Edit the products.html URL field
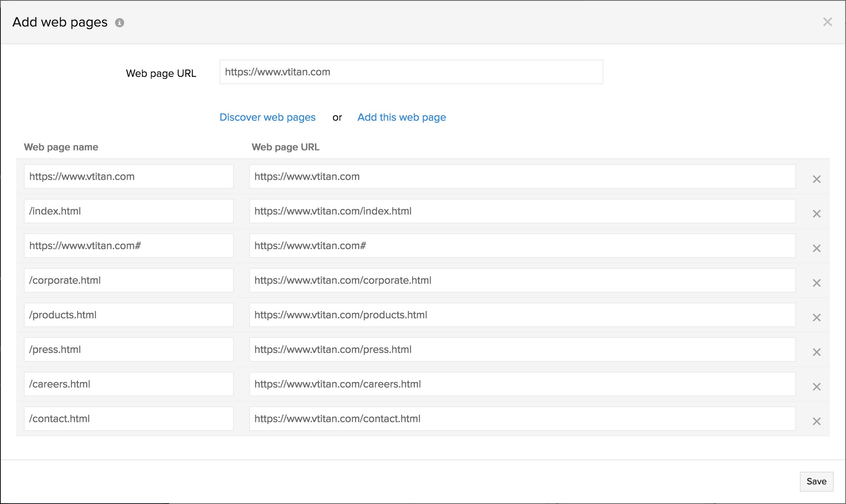This screenshot has height=504, width=846. click(522, 315)
